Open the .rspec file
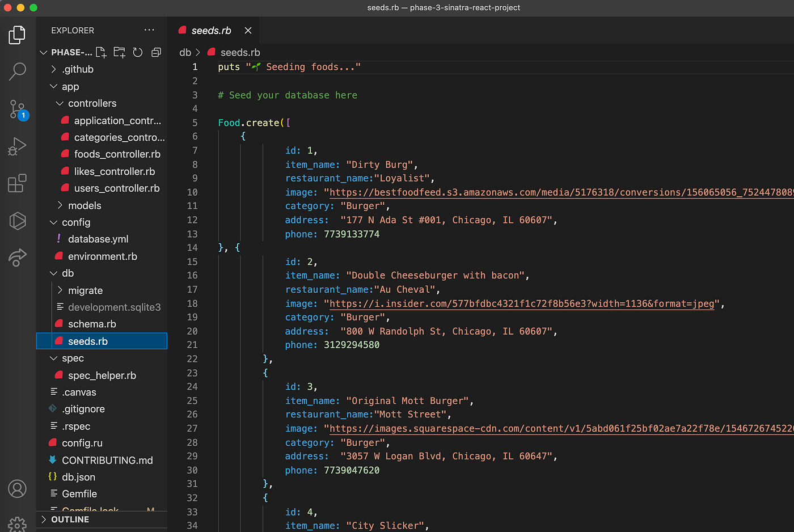Screen dimensions: 794x532 coord(102,427)
